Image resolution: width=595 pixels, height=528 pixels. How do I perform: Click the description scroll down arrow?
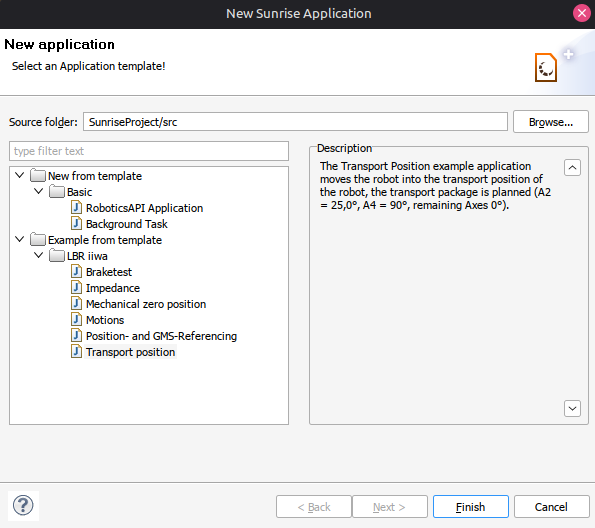tap(572, 409)
